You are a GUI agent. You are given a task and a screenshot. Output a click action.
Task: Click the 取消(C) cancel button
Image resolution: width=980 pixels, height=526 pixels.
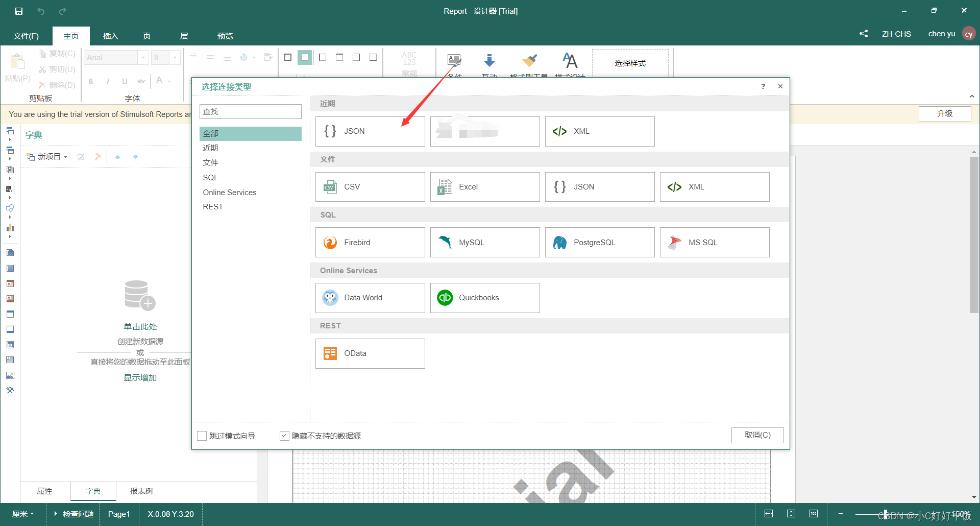click(757, 435)
